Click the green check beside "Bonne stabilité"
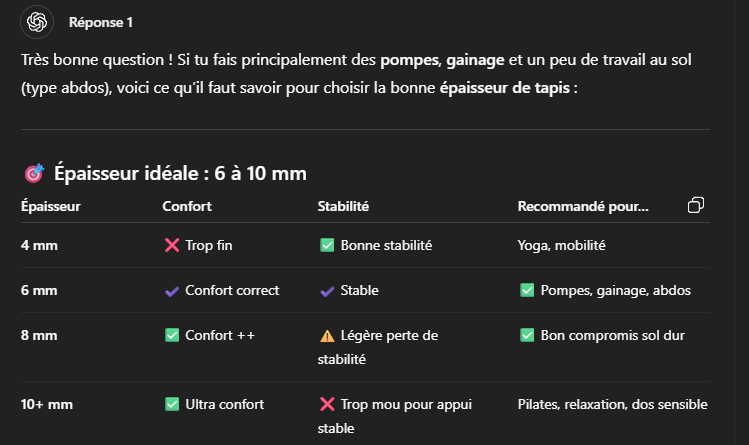The width and height of the screenshot is (749, 445). click(326, 245)
